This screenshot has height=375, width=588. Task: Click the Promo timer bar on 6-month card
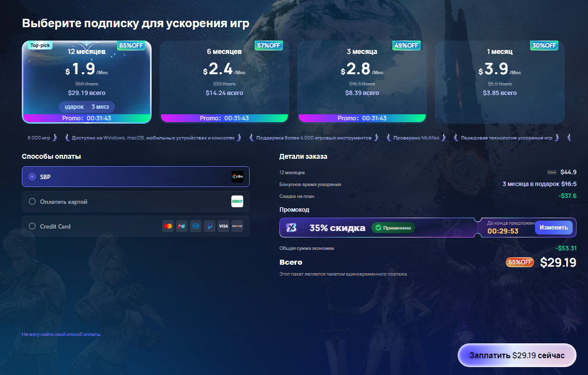(224, 118)
